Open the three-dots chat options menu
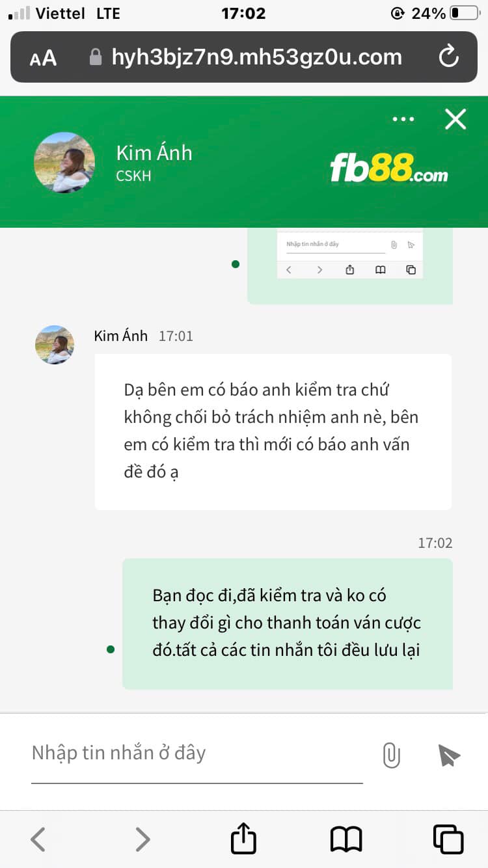Viewport: 488px width, 868px height. [x=403, y=119]
